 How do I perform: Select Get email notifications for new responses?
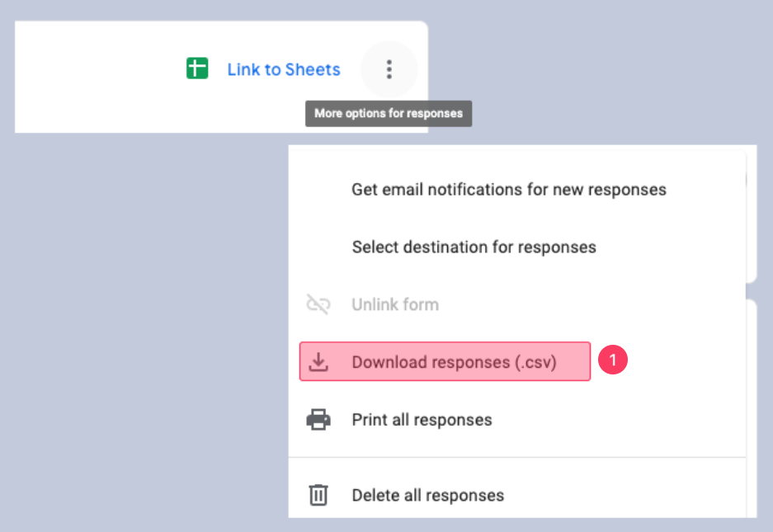pos(508,190)
